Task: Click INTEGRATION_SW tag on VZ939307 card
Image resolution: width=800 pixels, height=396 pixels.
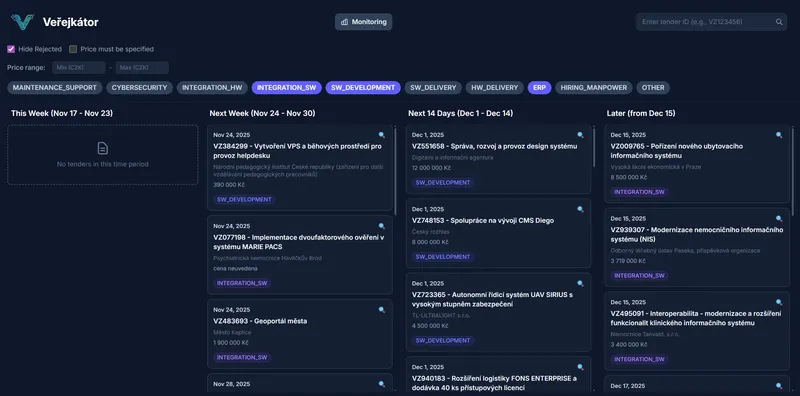Action: coord(640,276)
